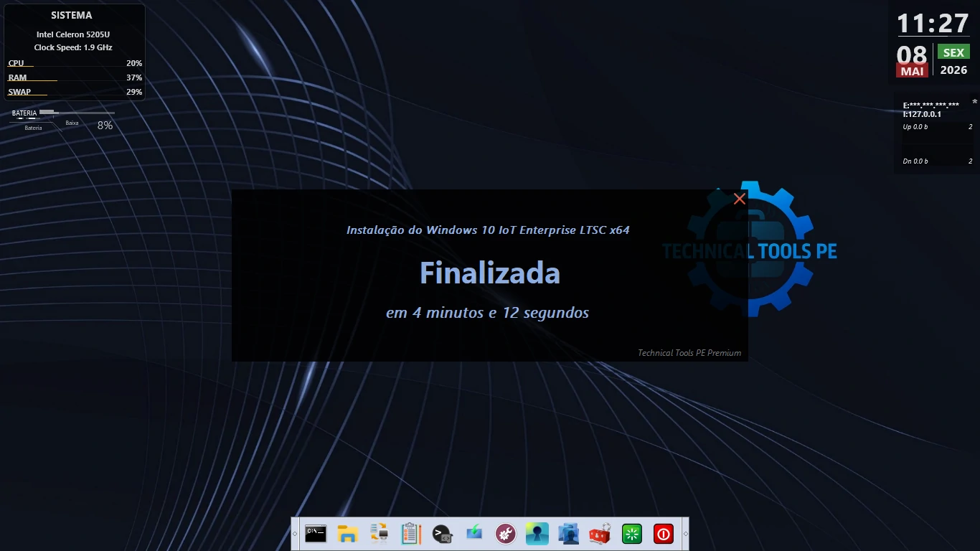Open the red toolbox icon
Image resolution: width=980 pixels, height=551 pixels.
tap(600, 534)
